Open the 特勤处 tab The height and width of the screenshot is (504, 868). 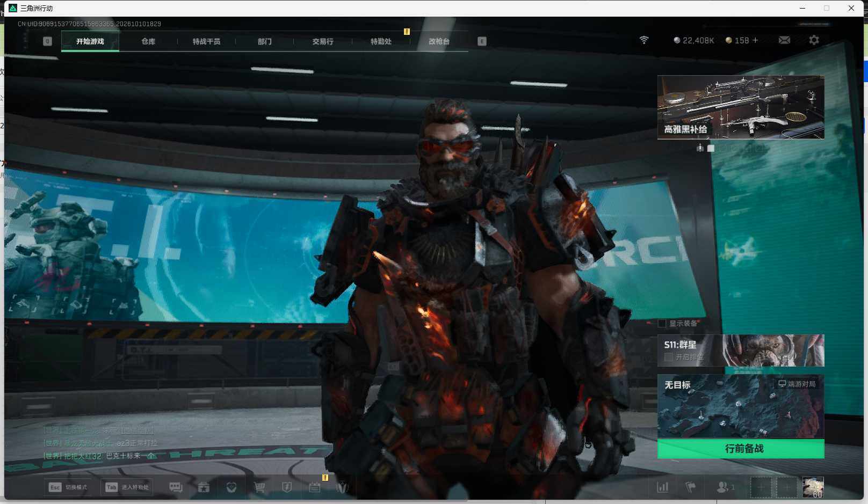point(381,41)
